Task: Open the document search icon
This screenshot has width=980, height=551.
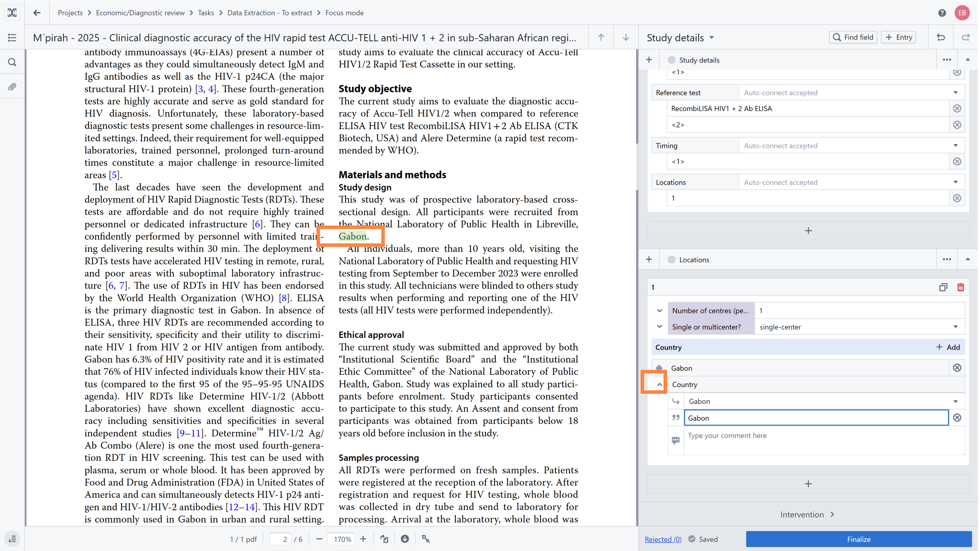Action: coord(12,62)
